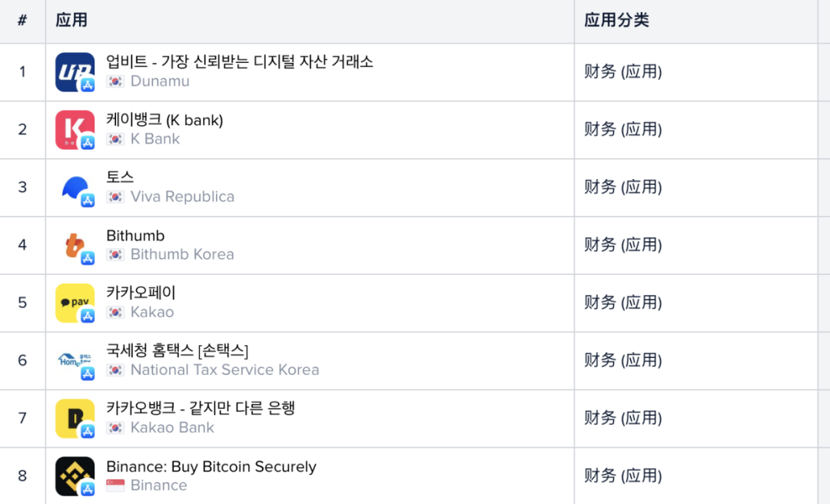Sort by the # rank column header
Viewport: 830px width, 504px height.
[x=22, y=20]
